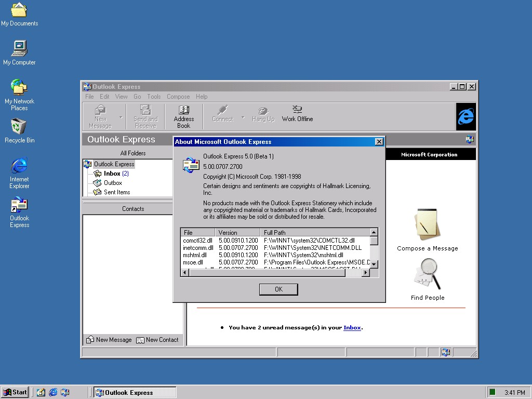Select My Computer desktop icon
This screenshot has width=532, height=399.
click(19, 52)
